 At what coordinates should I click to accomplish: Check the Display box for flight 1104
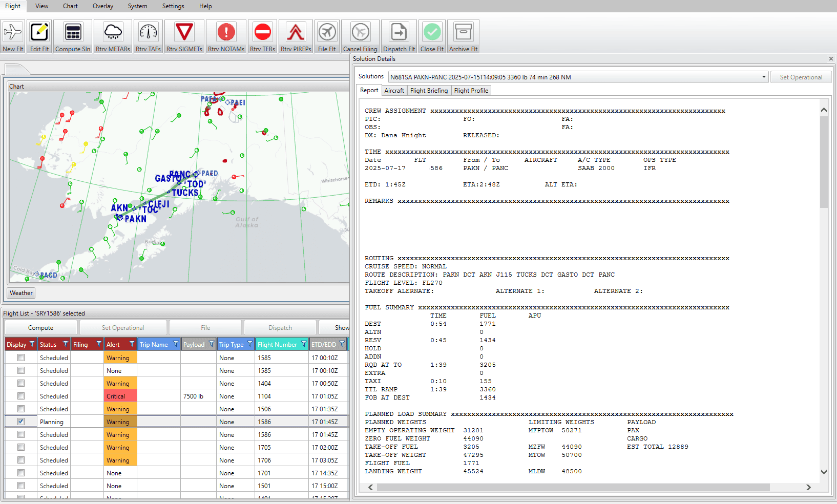pyautogui.click(x=20, y=396)
